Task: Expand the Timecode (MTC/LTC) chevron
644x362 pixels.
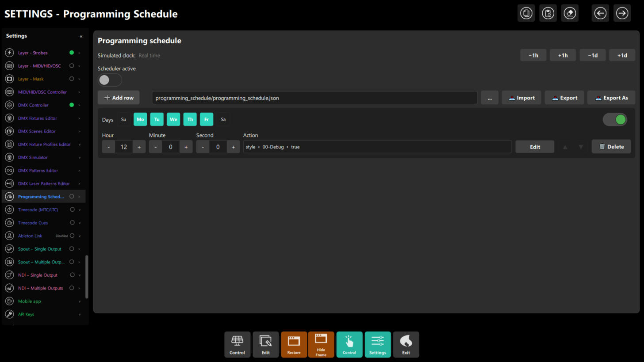Action: 80,210
